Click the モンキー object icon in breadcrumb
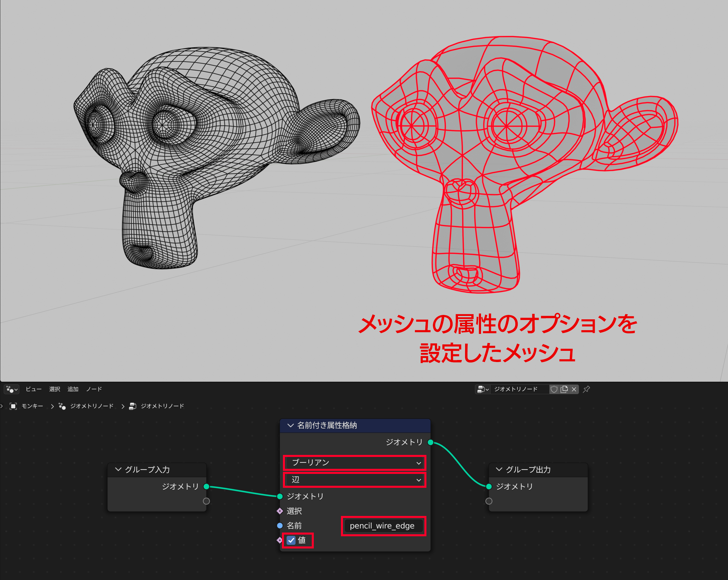Screen dimensions: 728x580 tap(13, 406)
